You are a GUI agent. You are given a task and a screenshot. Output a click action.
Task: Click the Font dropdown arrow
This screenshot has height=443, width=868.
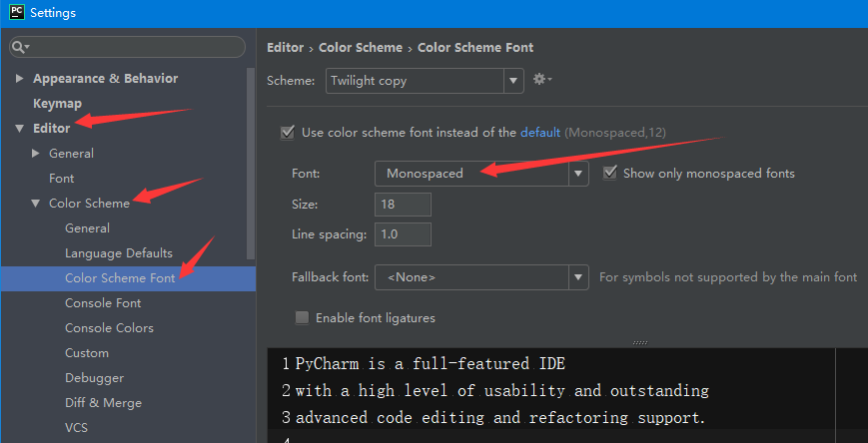pos(578,174)
